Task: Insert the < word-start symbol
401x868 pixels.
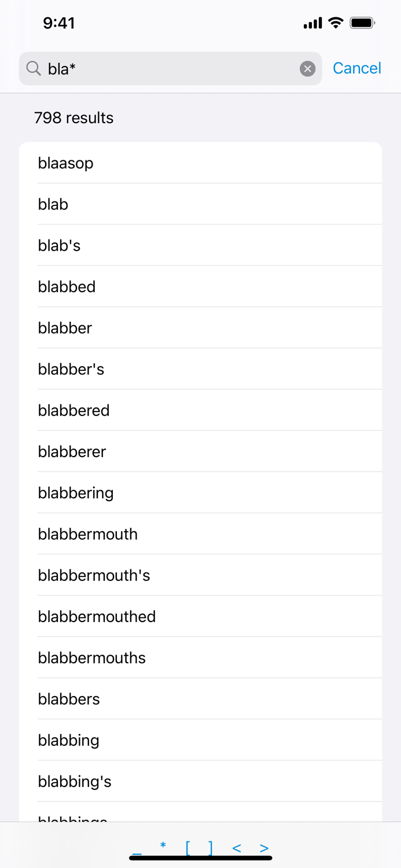Action: pos(236,847)
